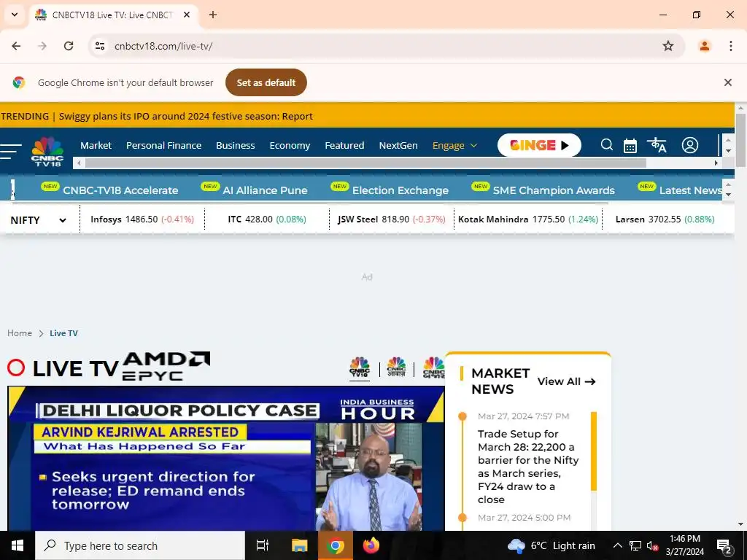Click nav scrollbar left arrow
This screenshot has width=747, height=560.
tap(79, 163)
